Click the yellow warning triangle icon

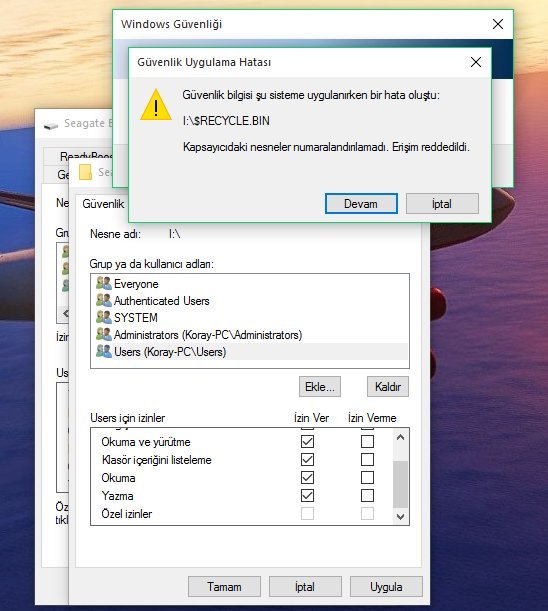156,105
